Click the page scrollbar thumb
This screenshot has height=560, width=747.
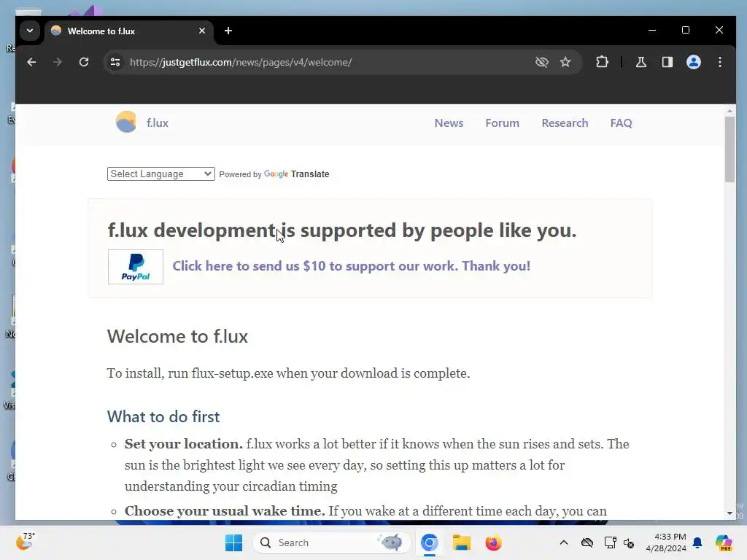[x=729, y=149]
